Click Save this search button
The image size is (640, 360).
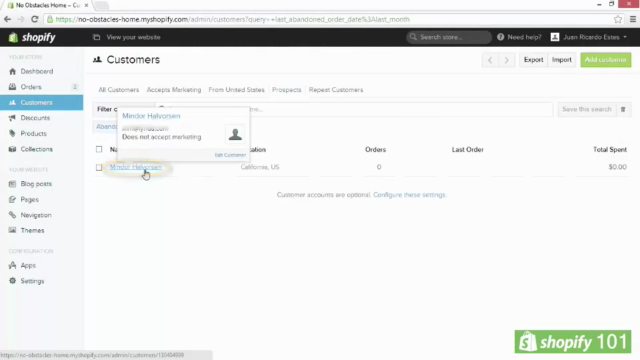coord(587,109)
